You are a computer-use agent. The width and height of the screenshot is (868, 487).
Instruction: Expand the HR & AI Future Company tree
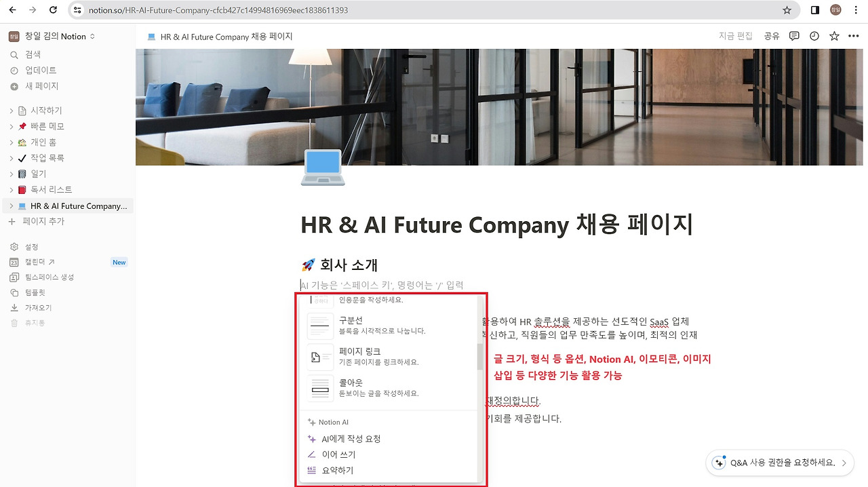point(12,206)
